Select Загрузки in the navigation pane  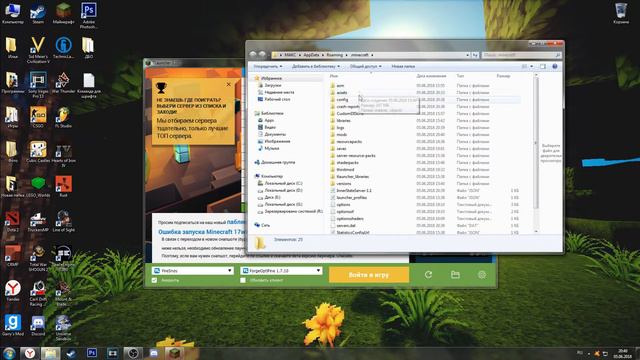click(x=272, y=85)
